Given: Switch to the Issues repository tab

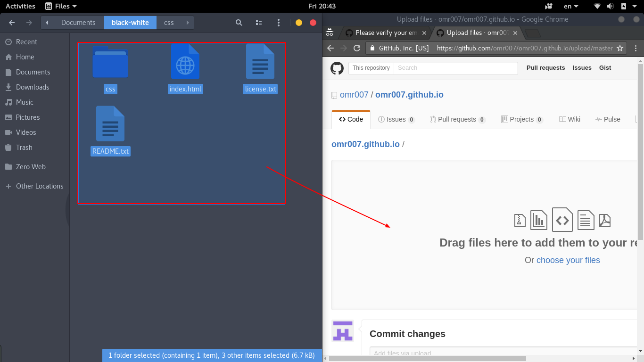Looking at the screenshot, I should tap(396, 120).
